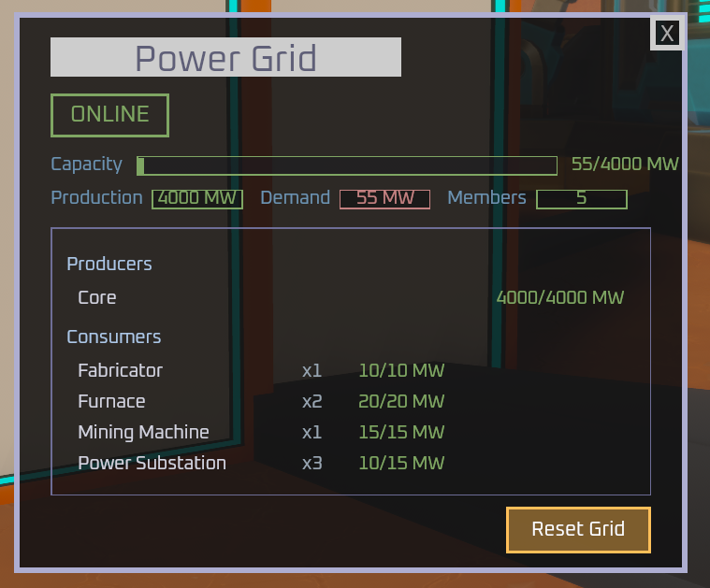Click the Capacity label
710x588 pixels.
[86, 165]
